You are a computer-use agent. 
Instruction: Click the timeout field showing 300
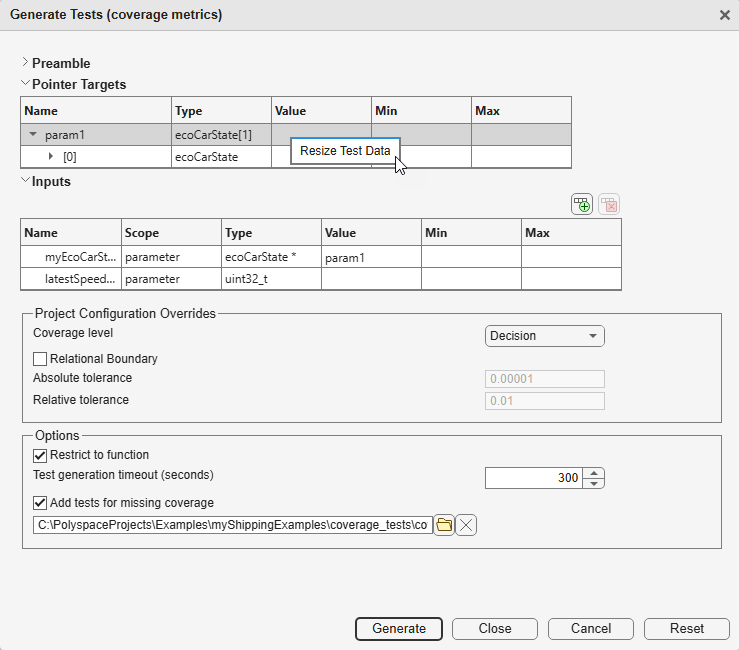pyautogui.click(x=534, y=478)
